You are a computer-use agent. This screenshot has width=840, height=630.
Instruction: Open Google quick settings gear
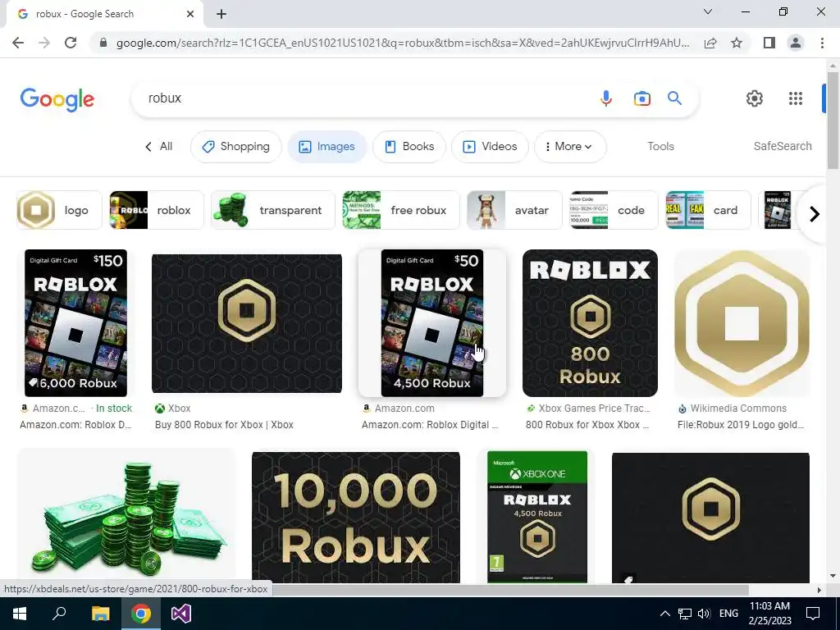[x=755, y=98]
